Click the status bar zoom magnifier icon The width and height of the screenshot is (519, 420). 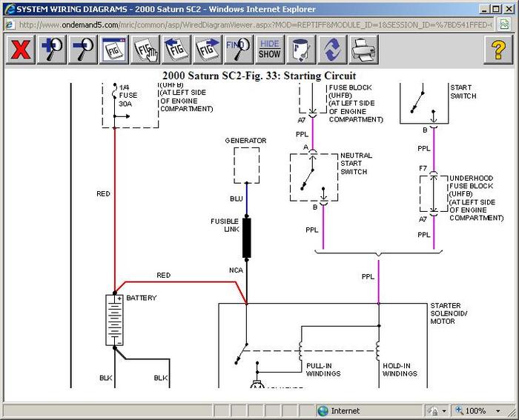click(x=460, y=410)
